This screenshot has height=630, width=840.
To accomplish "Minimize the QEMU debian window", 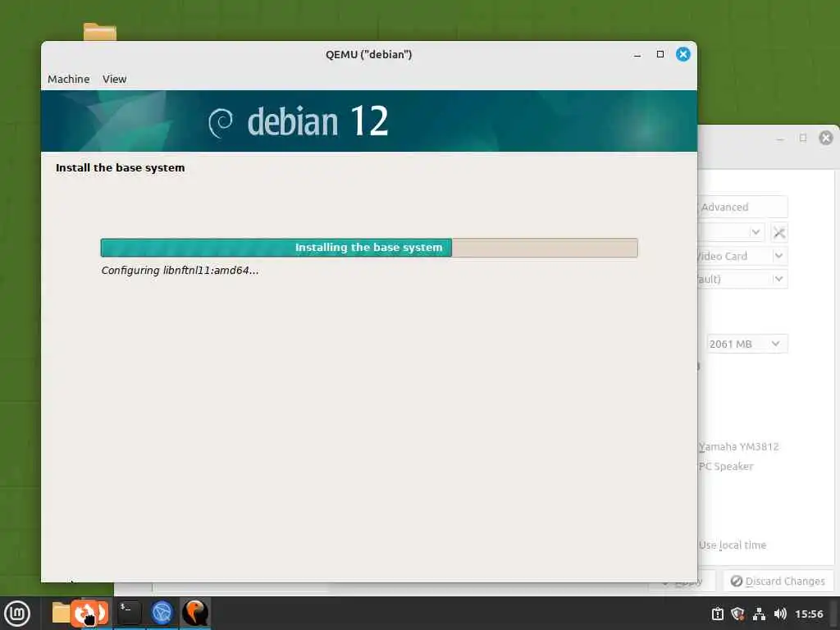I will tap(637, 55).
